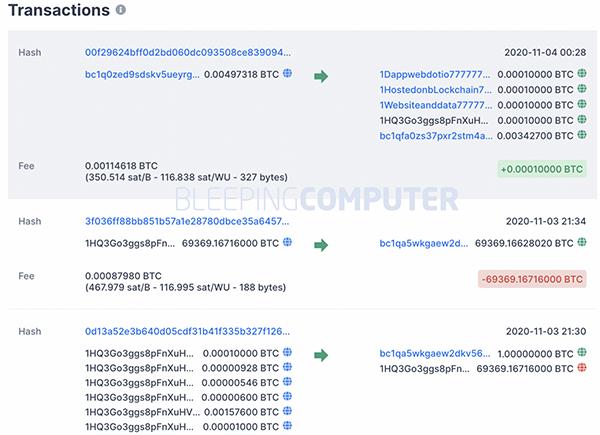
Task: Click globe icon beside 0.00497318 BTC
Action: pyautogui.click(x=287, y=73)
